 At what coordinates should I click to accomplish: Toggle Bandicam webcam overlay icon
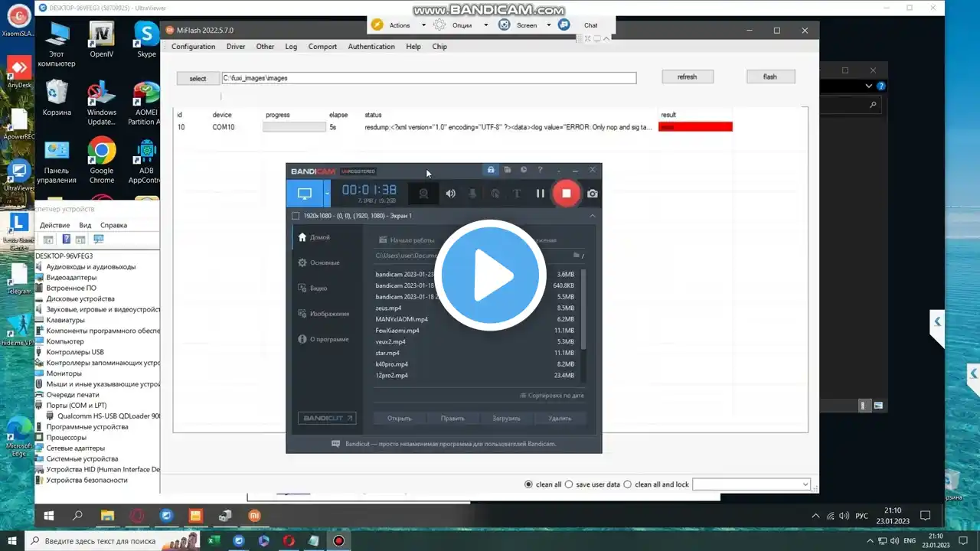(423, 194)
